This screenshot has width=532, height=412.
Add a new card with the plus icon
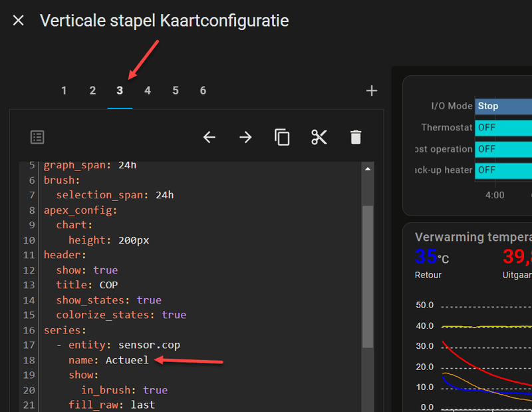click(x=372, y=91)
